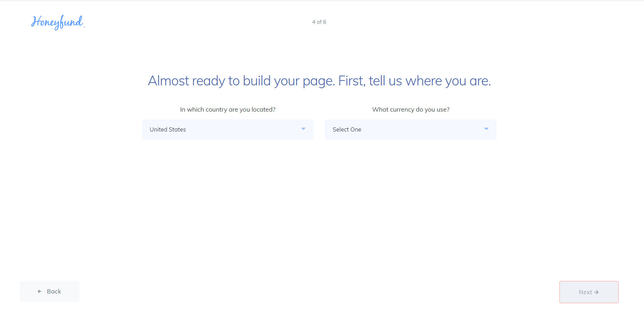Click the 'Almost ready to build your page' heading
Screen dimensions: 644x318
point(319,81)
